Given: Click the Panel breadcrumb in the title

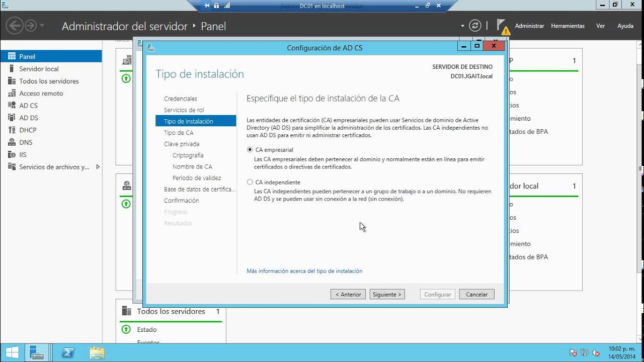Looking at the screenshot, I should pyautogui.click(x=213, y=26).
